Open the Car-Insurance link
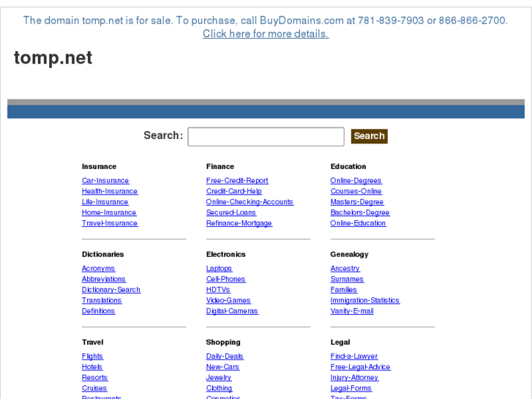 click(x=105, y=181)
